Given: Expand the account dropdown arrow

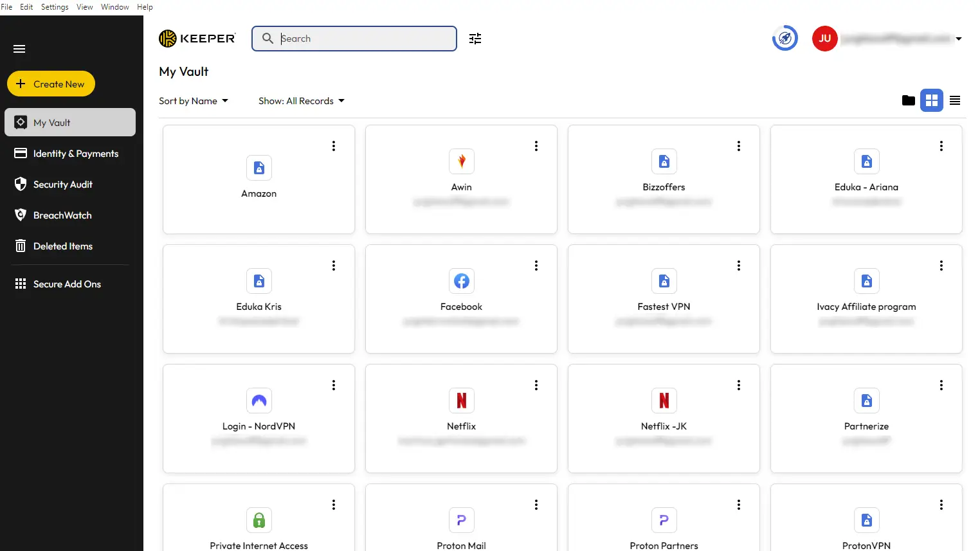Looking at the screenshot, I should tap(959, 39).
